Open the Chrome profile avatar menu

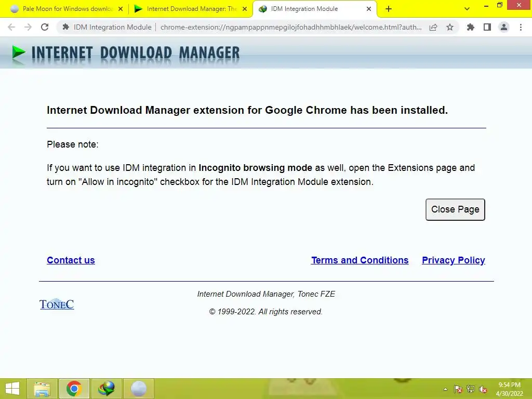(x=504, y=27)
